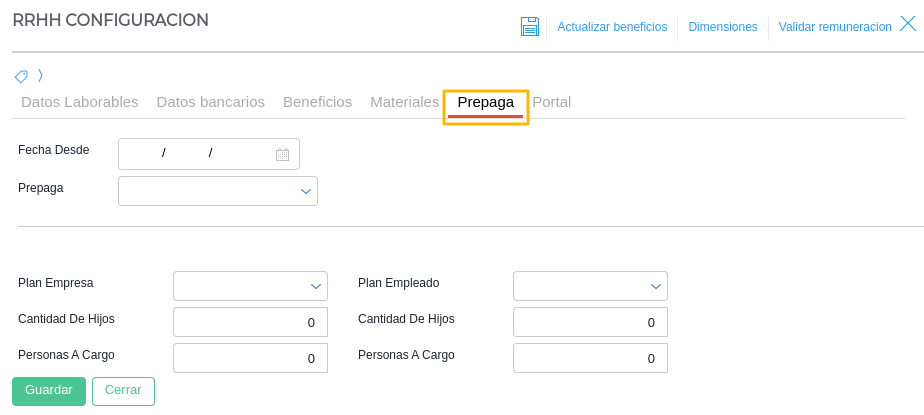
Task: Open the Datos bancarios tab
Action: pos(210,102)
